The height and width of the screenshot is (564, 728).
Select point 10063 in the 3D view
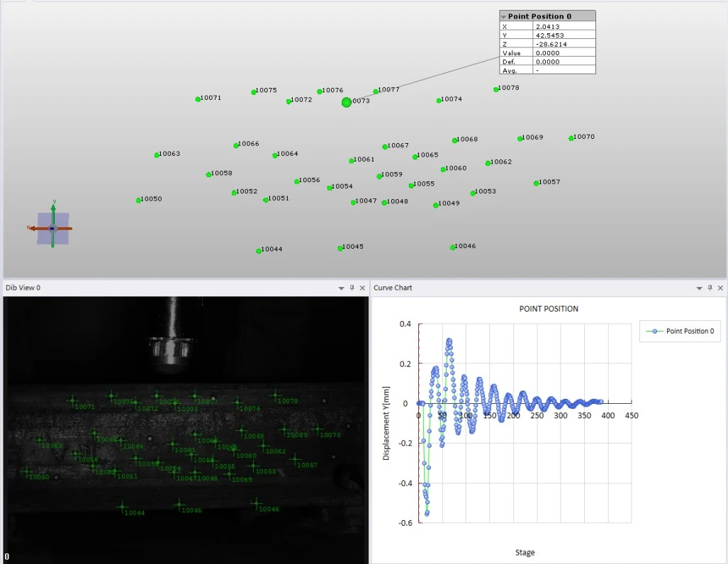coord(157,154)
